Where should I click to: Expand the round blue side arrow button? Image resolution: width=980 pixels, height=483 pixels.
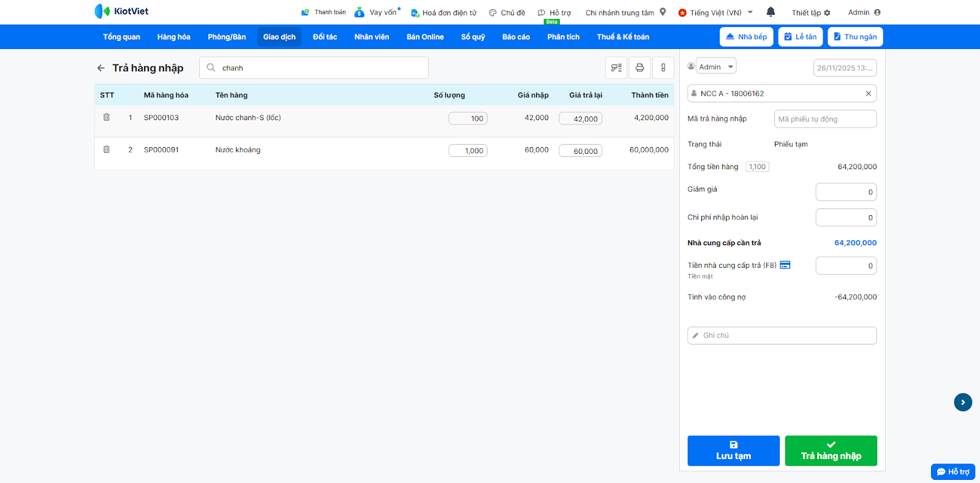coord(963,402)
